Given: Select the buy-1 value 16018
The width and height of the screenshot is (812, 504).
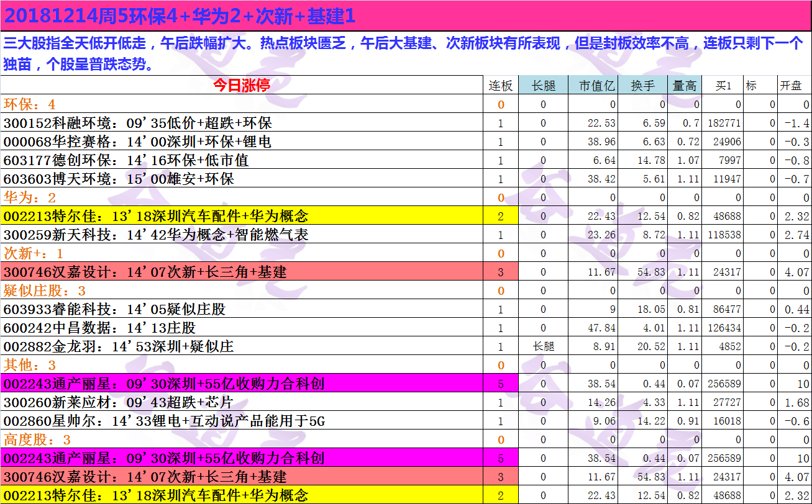Looking at the screenshot, I should (x=727, y=421).
